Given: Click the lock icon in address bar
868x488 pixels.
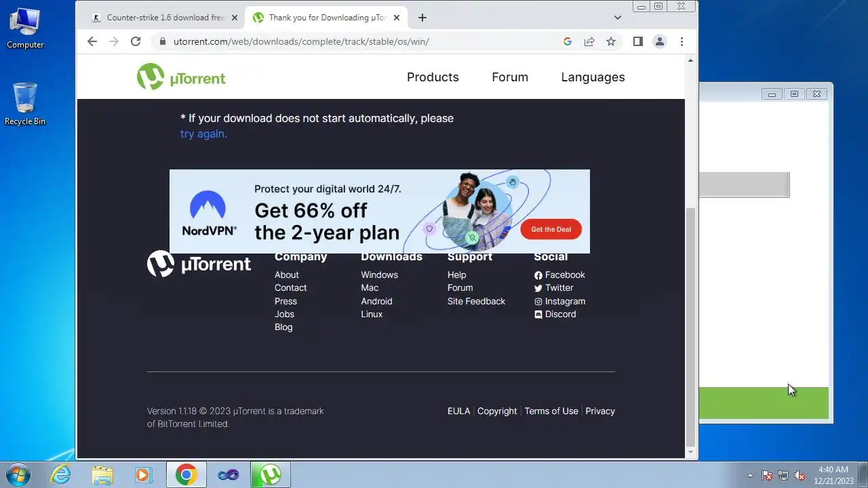Looking at the screenshot, I should click(162, 41).
